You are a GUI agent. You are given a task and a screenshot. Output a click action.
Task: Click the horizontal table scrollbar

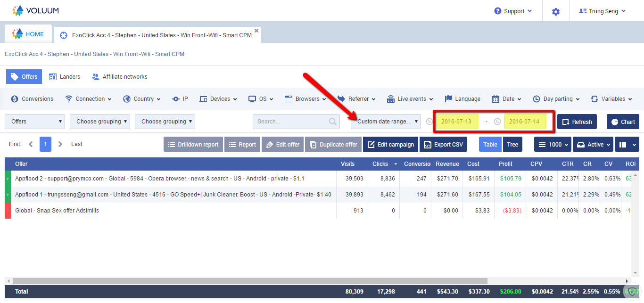point(250,281)
